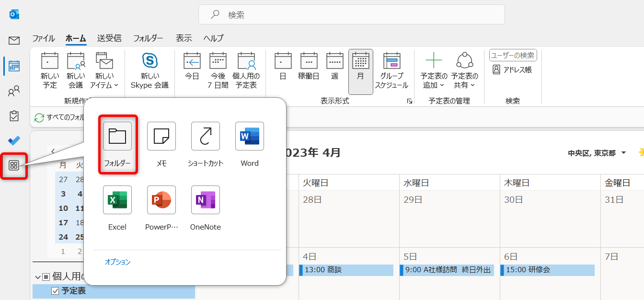The width and height of the screenshot is (644, 300).
Task: Open the Mail view in sidebar
Action: [x=14, y=41]
